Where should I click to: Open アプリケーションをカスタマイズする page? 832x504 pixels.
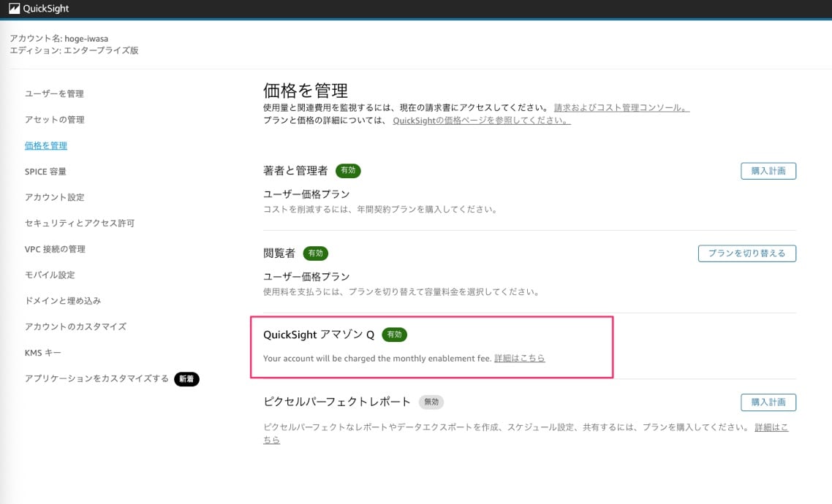pyautogui.click(x=97, y=378)
